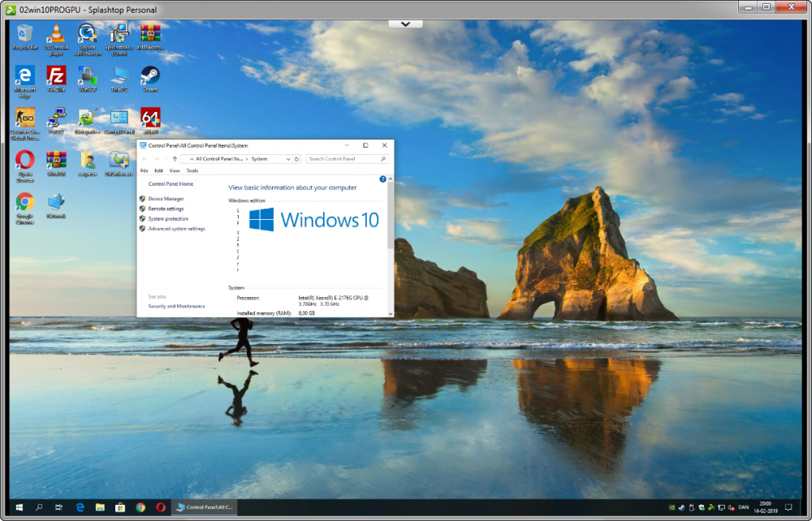The width and height of the screenshot is (812, 521).
Task: Open the Opera Browser desktop shortcut
Action: (25, 166)
